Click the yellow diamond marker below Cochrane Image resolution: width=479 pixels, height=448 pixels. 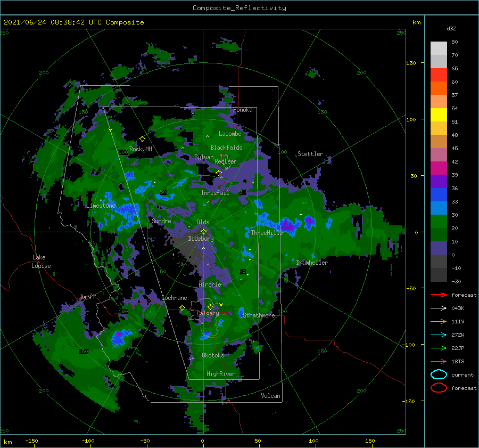point(182,308)
